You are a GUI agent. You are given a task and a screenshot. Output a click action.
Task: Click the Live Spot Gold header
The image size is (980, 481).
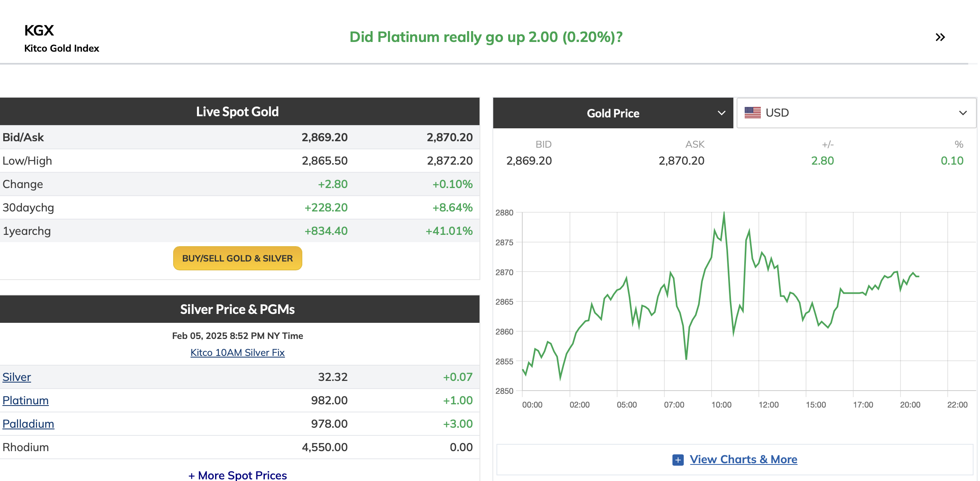click(x=237, y=111)
